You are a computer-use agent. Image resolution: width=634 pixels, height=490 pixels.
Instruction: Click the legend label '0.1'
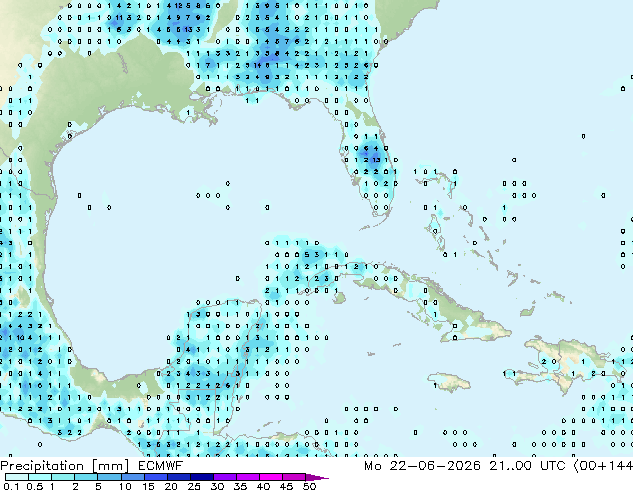click(12, 486)
